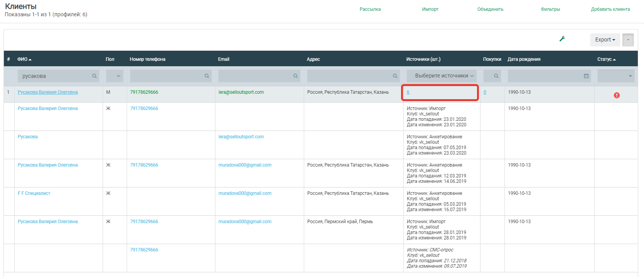Click the search icon in the phone filter
This screenshot has height=277, width=644.
click(207, 76)
